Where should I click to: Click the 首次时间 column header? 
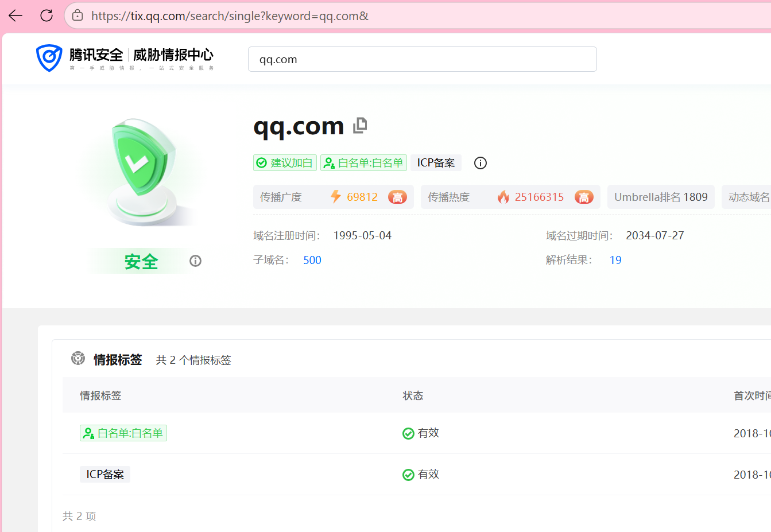[752, 395]
